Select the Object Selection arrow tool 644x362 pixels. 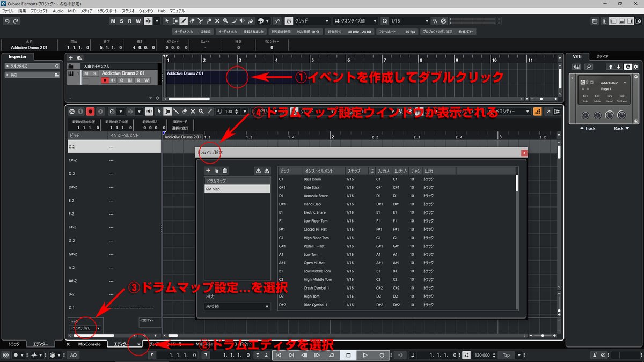coord(167,21)
